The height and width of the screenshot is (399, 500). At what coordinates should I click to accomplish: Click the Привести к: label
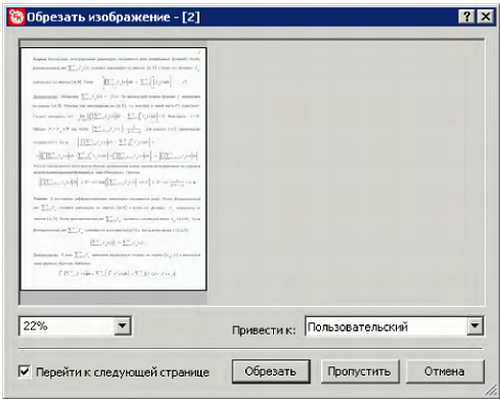click(x=264, y=330)
